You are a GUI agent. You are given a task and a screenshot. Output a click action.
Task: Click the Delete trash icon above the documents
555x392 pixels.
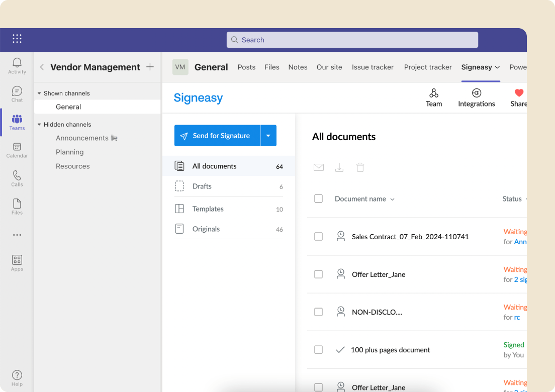tap(360, 167)
